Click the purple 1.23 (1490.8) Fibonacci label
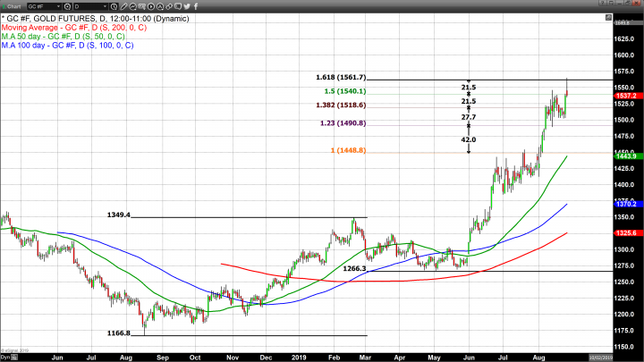 click(x=343, y=123)
